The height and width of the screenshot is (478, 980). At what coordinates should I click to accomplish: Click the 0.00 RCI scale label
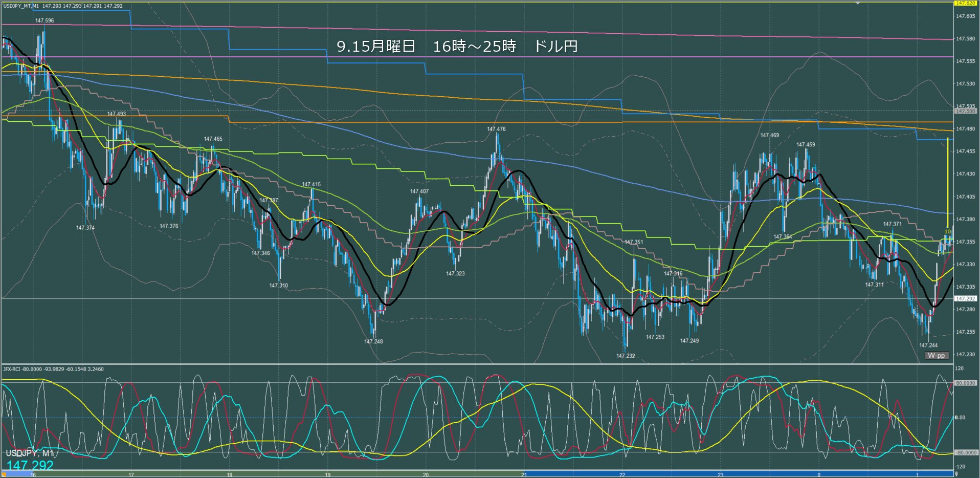pos(961,418)
